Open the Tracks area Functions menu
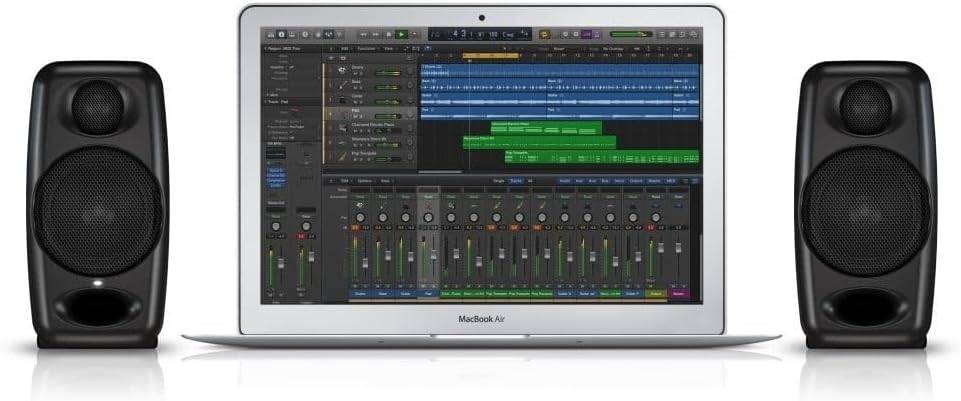The height and width of the screenshot is (401, 961). click(366, 48)
